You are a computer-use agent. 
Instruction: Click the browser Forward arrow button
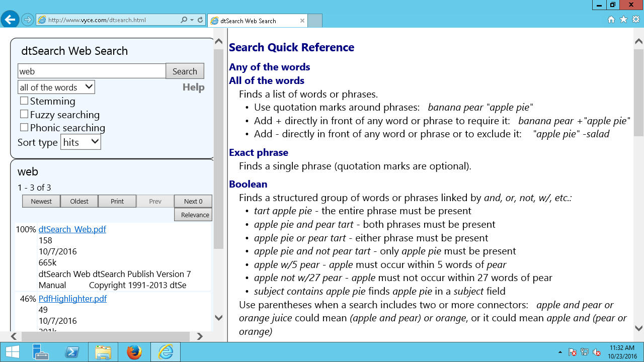(28, 20)
